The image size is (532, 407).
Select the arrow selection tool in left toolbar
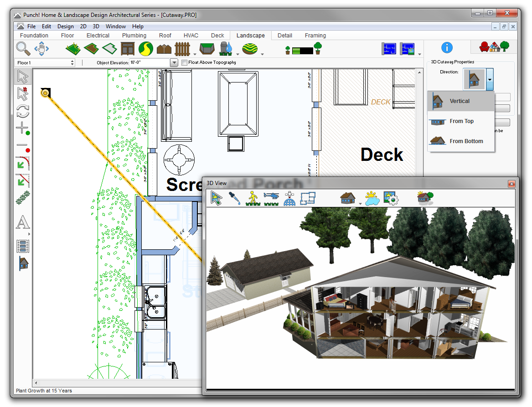(x=23, y=77)
